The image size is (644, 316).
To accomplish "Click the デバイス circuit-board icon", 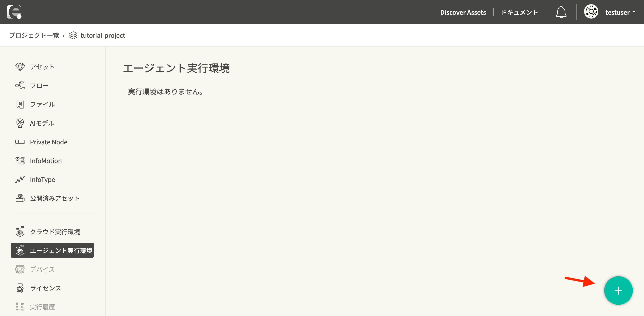I will pos(20,269).
